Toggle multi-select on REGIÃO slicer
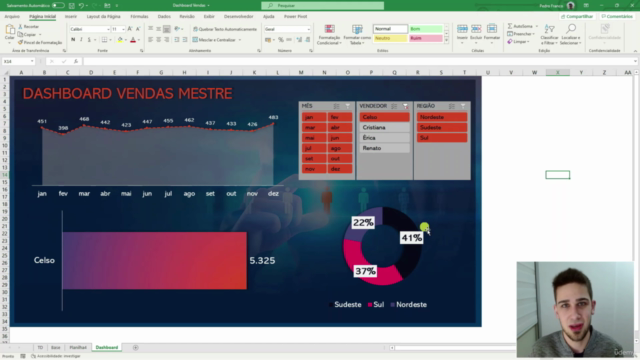This screenshot has width=640, height=360. coord(451,106)
